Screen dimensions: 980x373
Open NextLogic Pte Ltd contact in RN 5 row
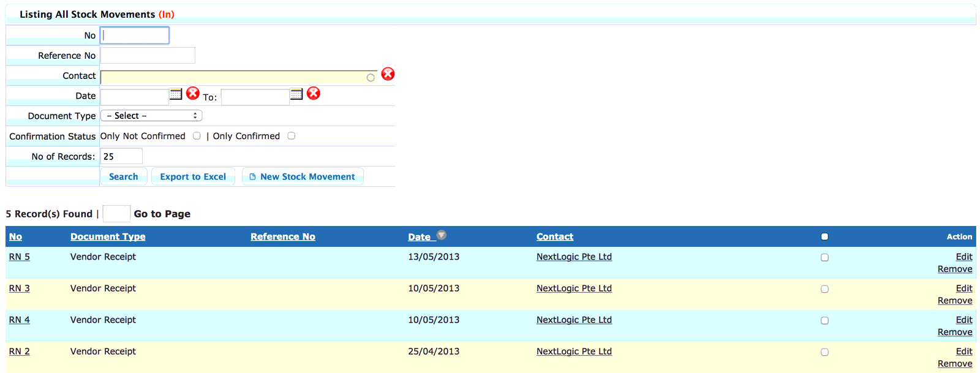pyautogui.click(x=574, y=257)
